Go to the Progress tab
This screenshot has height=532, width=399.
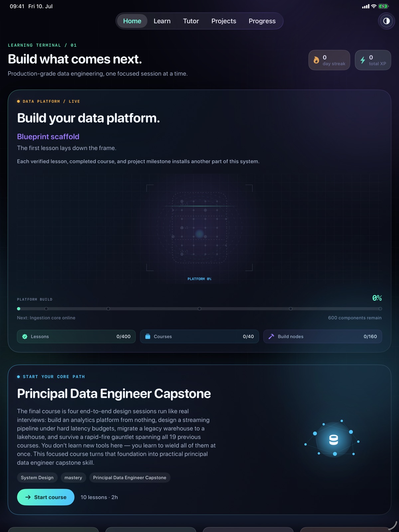(262, 21)
